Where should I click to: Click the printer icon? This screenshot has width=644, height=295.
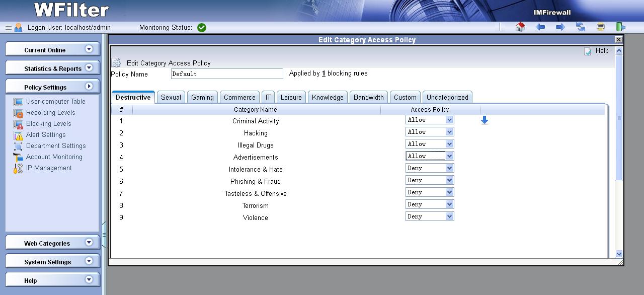[601, 27]
